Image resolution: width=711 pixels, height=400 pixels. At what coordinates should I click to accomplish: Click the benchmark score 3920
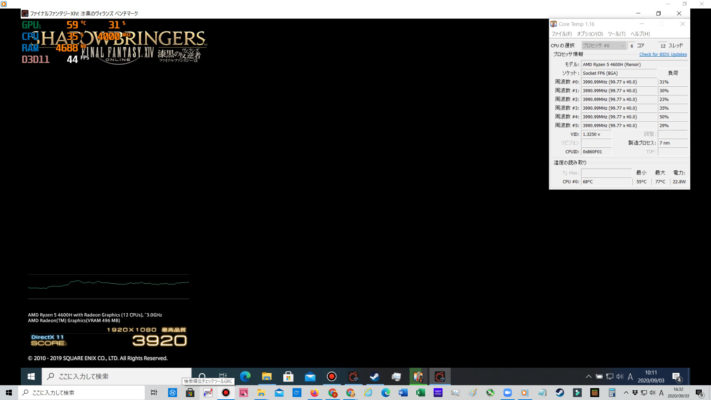tap(159, 341)
